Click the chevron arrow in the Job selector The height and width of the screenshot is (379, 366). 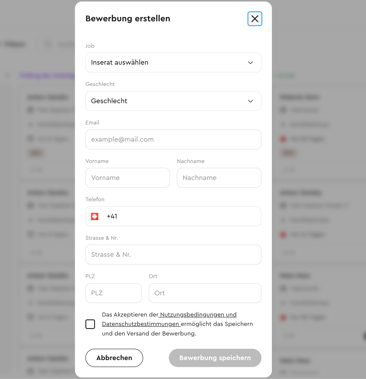(250, 62)
